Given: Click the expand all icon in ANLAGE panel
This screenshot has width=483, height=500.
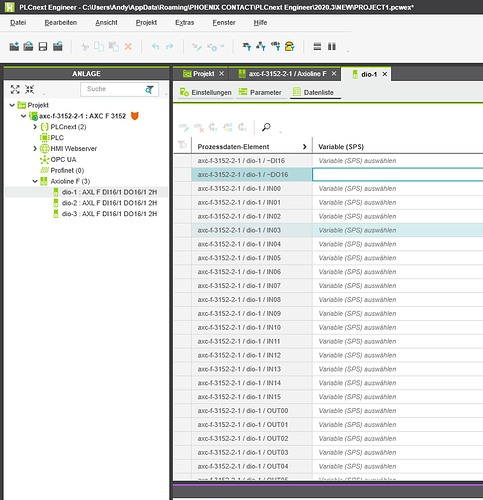Looking at the screenshot, I should pyautogui.click(x=15, y=89).
